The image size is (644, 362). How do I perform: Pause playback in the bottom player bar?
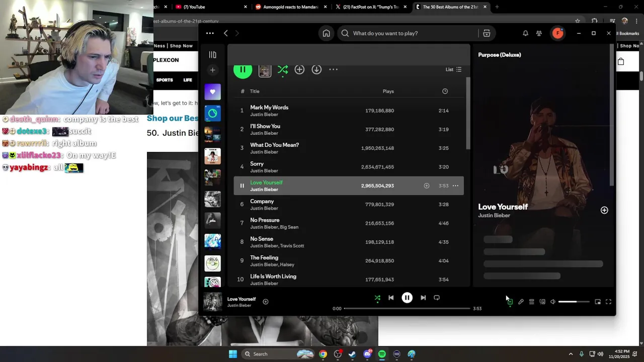pos(407,298)
